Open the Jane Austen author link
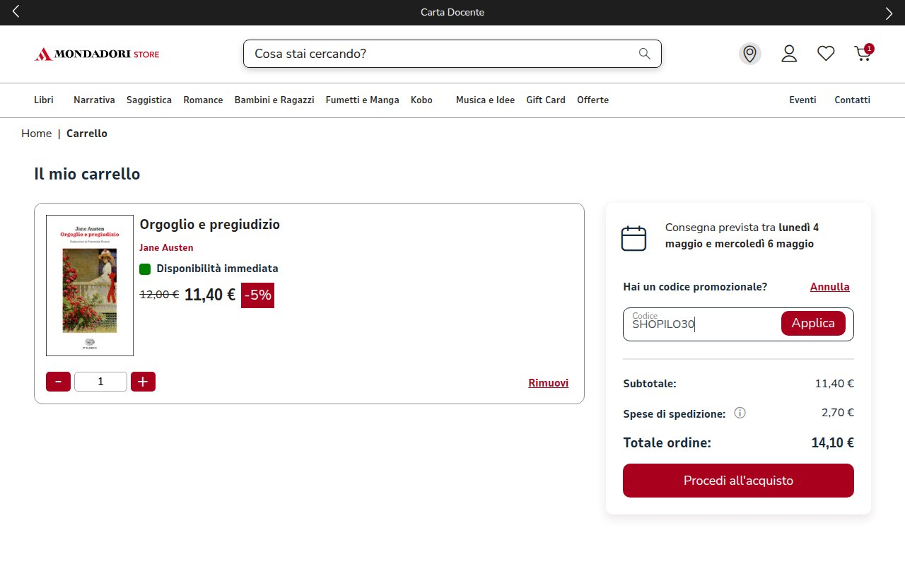The height and width of the screenshot is (588, 905). click(166, 247)
